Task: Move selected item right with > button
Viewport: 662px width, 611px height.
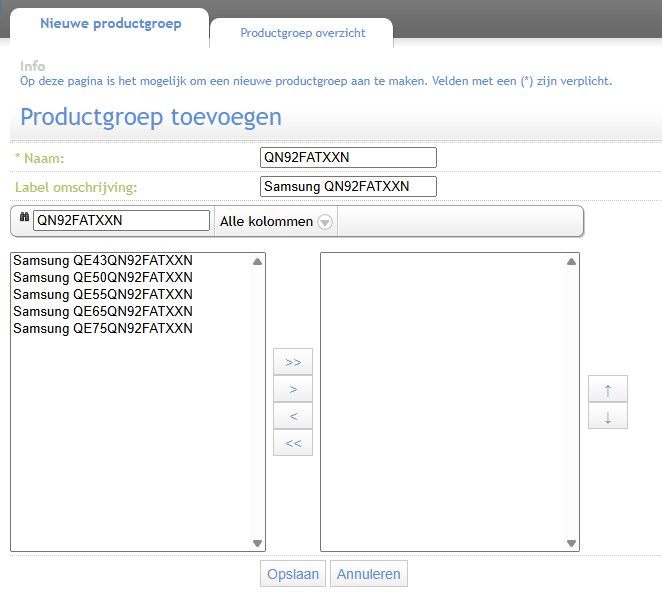Action: (x=293, y=388)
